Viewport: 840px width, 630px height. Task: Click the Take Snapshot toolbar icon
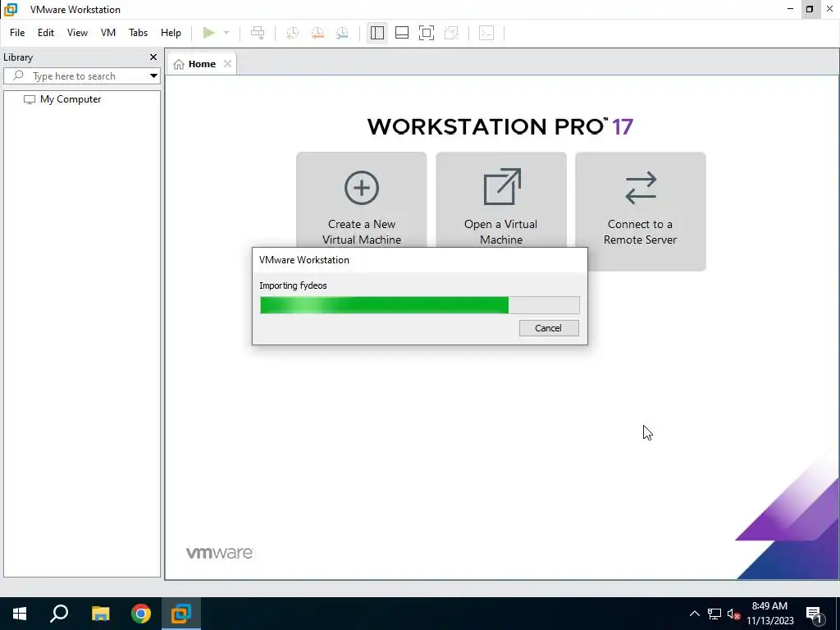[292, 33]
